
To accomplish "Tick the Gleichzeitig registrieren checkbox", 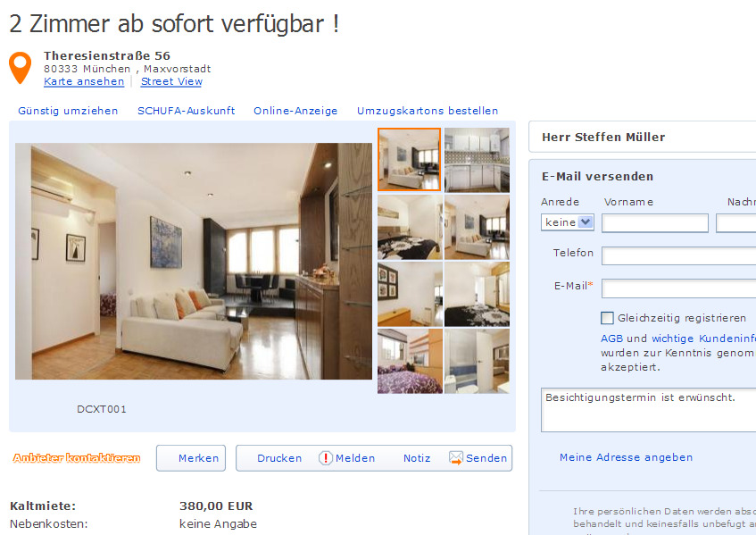I will (607, 318).
